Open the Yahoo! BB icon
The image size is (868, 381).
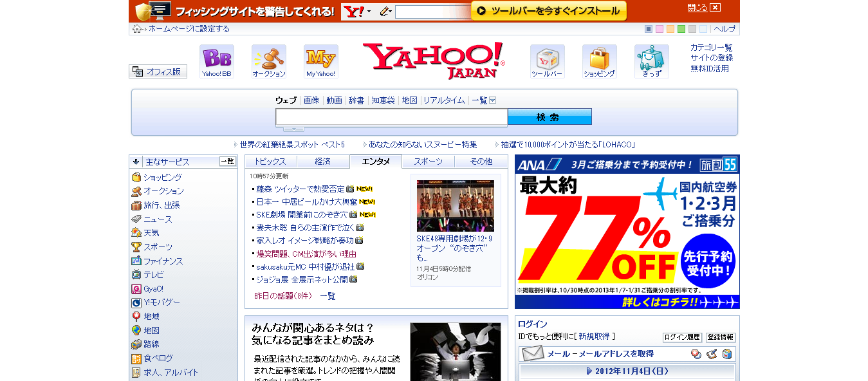[x=217, y=61]
